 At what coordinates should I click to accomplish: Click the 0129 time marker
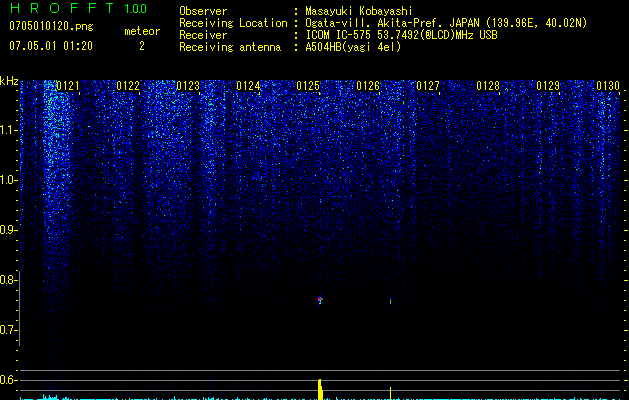coord(548,86)
